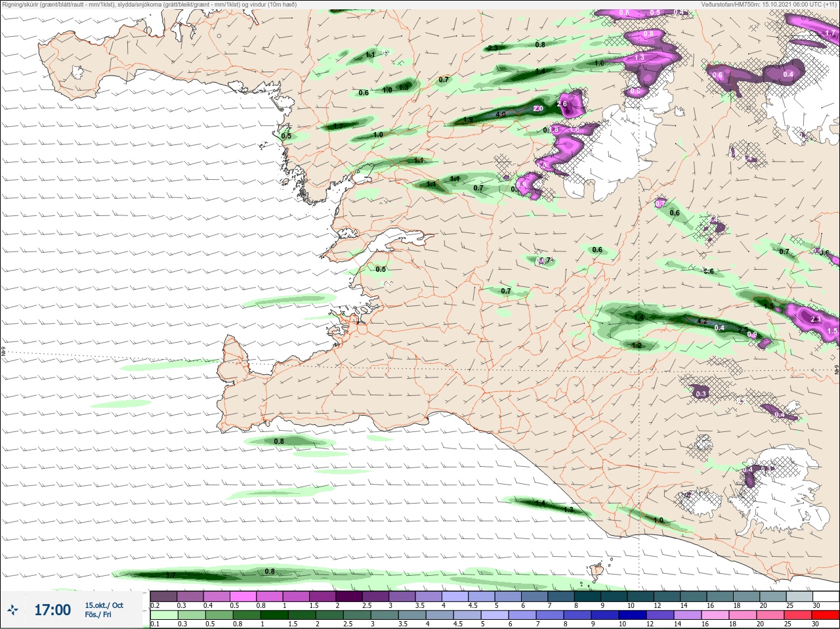Image resolution: width=840 pixels, height=629 pixels.
Task: Click the Veðurstofan star logo icon
Action: 13,610
